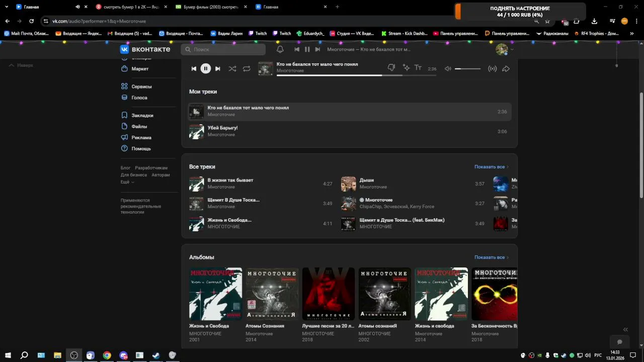
Task: Go back with the browser back arrow
Action: click(7, 21)
